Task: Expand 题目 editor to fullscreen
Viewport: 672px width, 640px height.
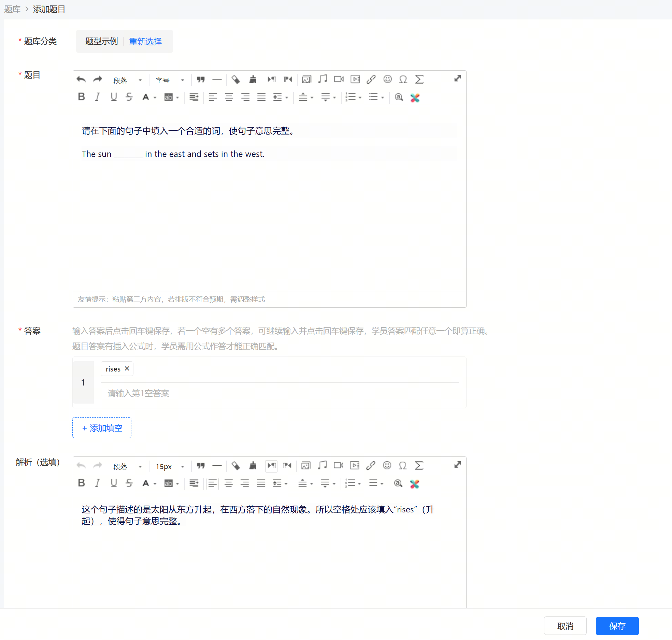Action: pos(458,79)
